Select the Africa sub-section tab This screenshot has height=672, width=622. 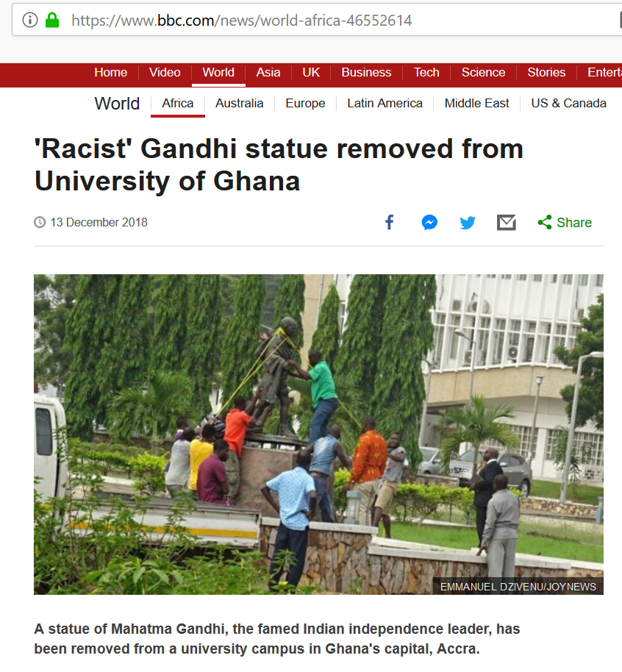(x=177, y=103)
